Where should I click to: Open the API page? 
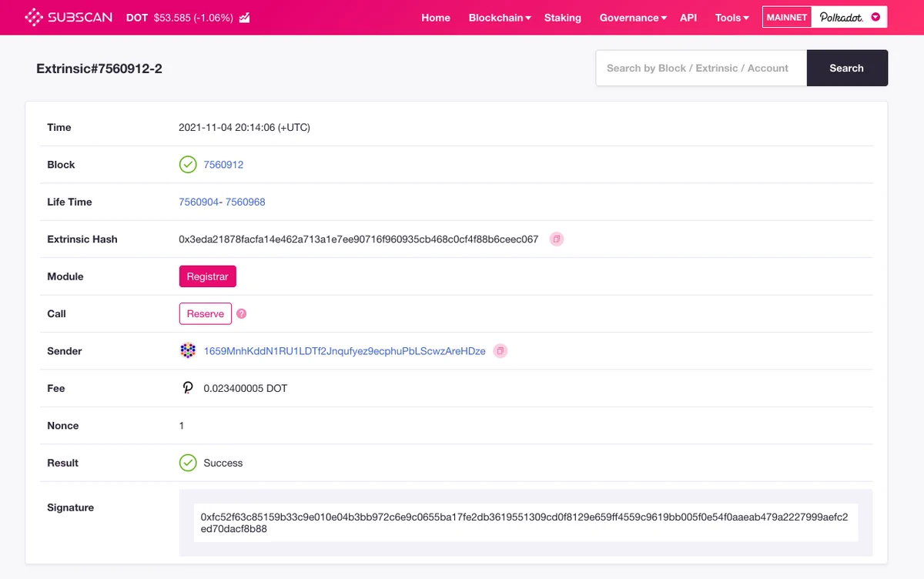[688, 18]
